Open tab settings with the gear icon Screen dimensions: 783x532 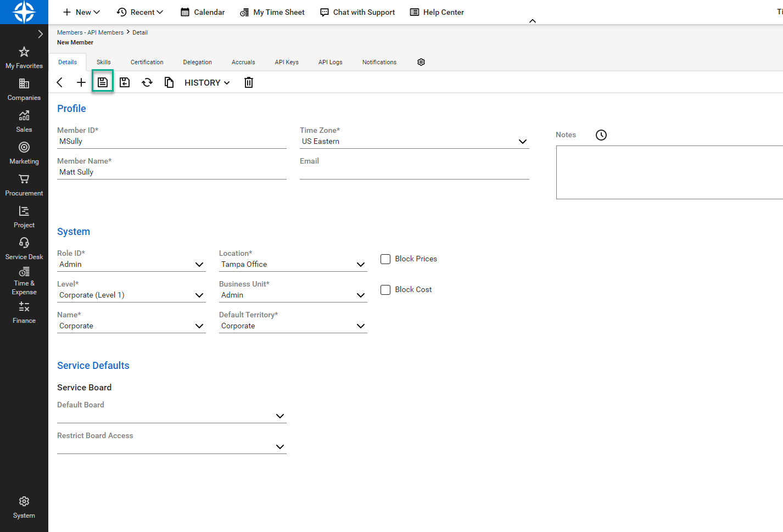[421, 62]
